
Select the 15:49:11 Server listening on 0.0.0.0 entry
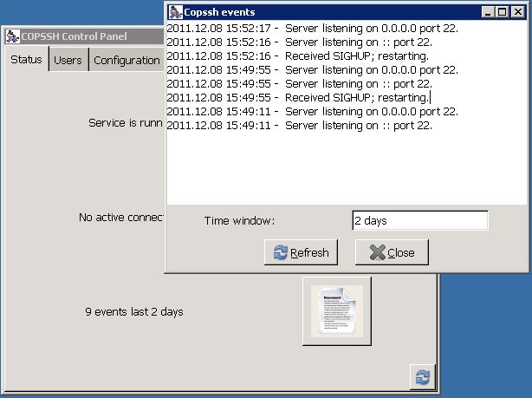tap(312, 112)
